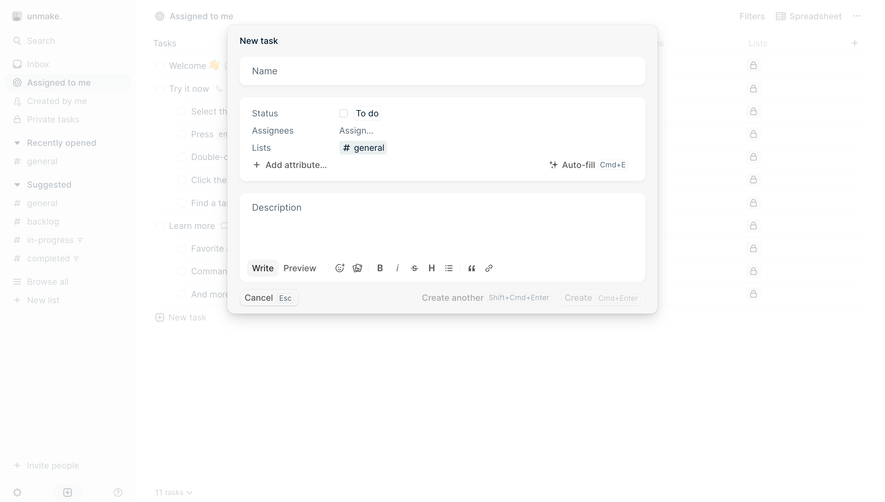The height and width of the screenshot is (502, 885).
Task: Toggle checkbox for Learn more task
Action: 160,226
